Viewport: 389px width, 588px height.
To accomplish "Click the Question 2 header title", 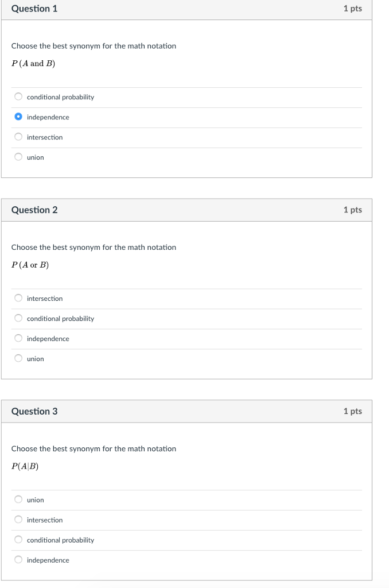I will tap(34, 210).
